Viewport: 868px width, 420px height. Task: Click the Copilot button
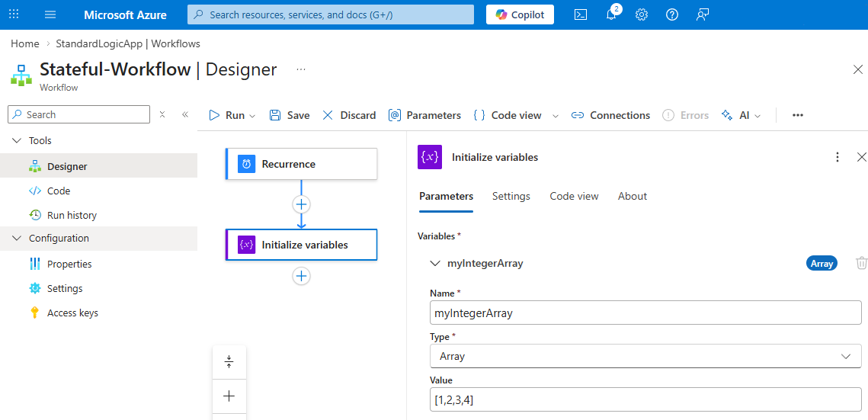(x=520, y=15)
